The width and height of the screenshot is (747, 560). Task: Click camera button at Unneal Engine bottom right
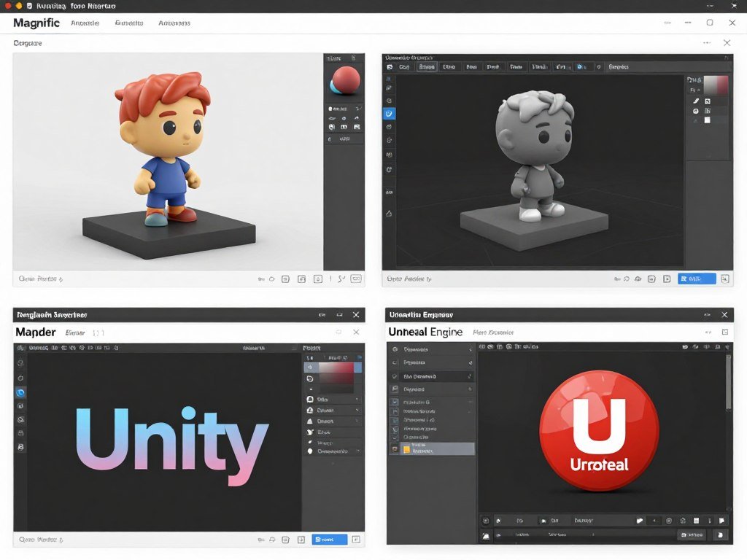click(691, 535)
